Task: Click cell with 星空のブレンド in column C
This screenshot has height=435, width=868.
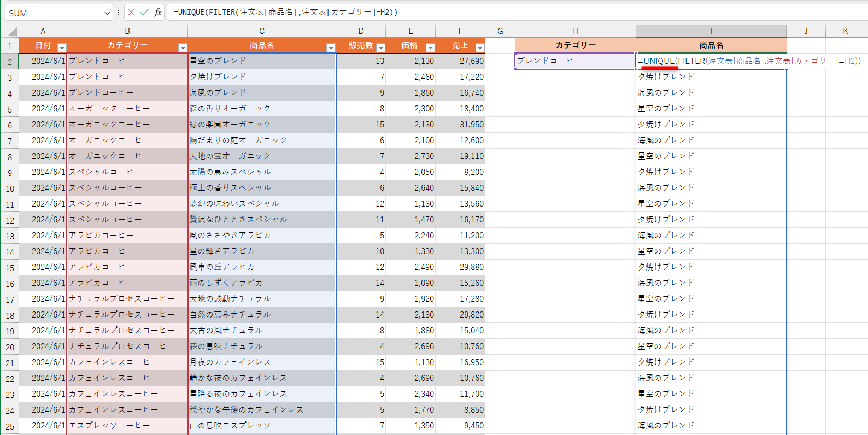Action: click(x=262, y=61)
